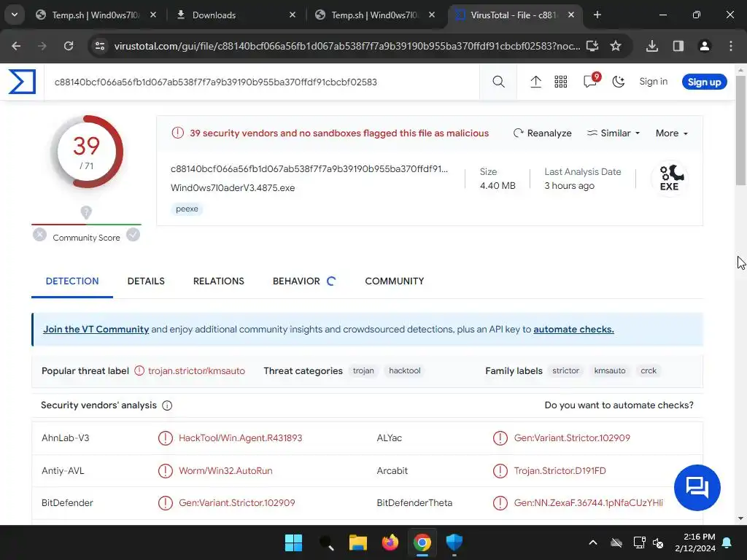
Task: Switch to the COMMUNITY tab
Action: (395, 281)
